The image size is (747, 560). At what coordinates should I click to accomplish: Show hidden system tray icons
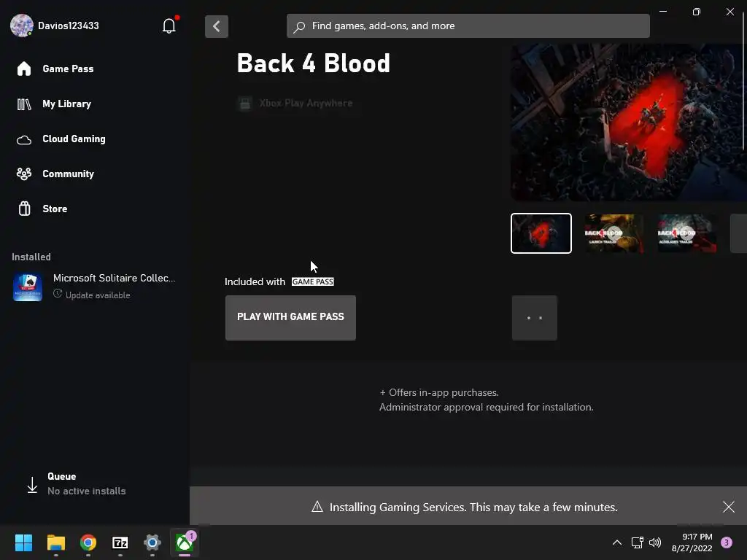[617, 542]
